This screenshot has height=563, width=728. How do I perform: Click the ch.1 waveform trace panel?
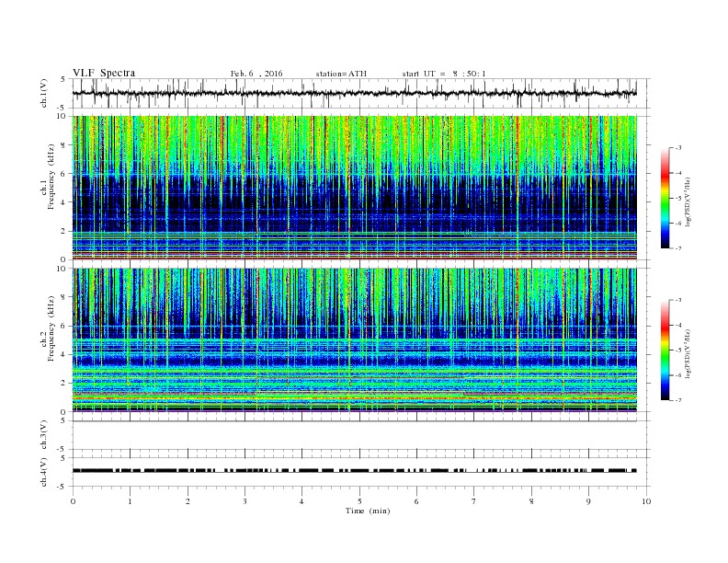click(x=361, y=93)
